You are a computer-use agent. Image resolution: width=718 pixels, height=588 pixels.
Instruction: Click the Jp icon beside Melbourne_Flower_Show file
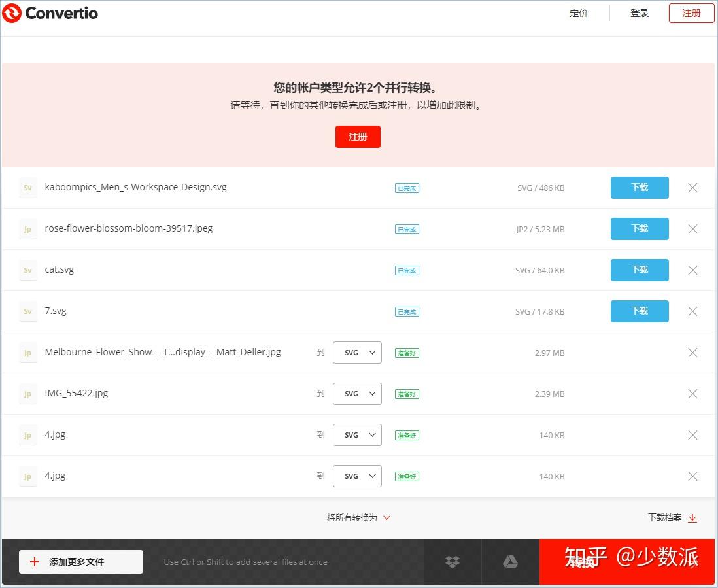pos(28,353)
